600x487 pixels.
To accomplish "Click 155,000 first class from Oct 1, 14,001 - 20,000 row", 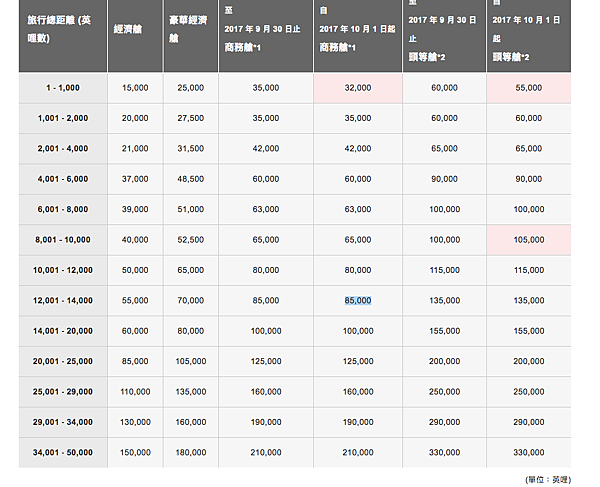I will (x=528, y=331).
